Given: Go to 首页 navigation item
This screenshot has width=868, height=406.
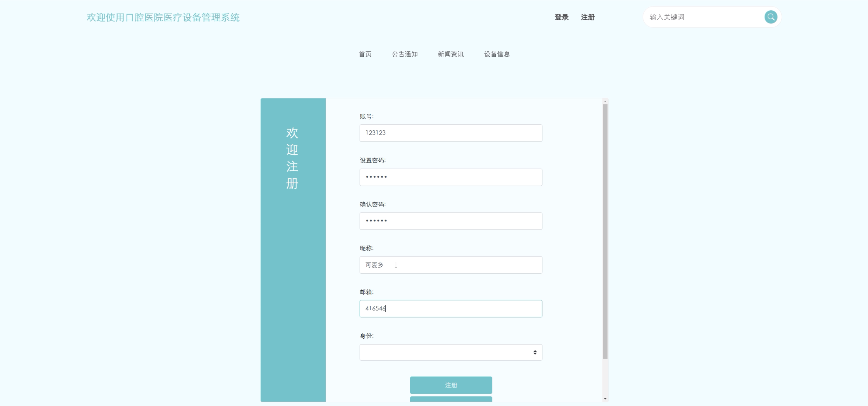Looking at the screenshot, I should click(x=365, y=54).
